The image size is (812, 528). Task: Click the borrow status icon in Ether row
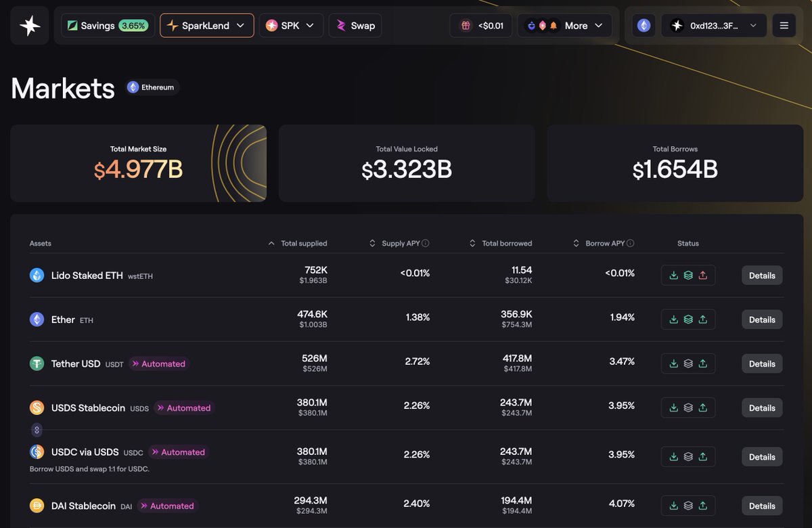click(x=703, y=320)
